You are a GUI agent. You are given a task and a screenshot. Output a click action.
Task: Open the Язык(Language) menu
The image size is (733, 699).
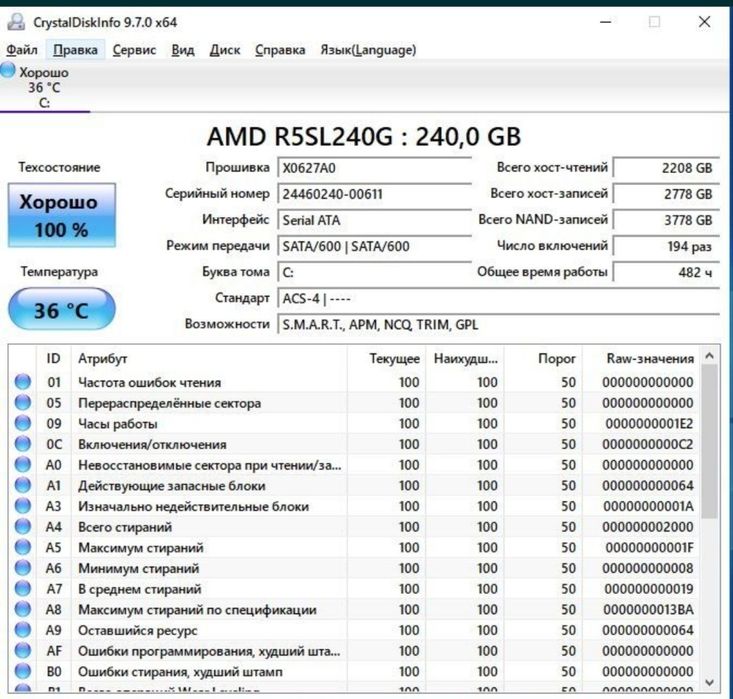pyautogui.click(x=368, y=50)
